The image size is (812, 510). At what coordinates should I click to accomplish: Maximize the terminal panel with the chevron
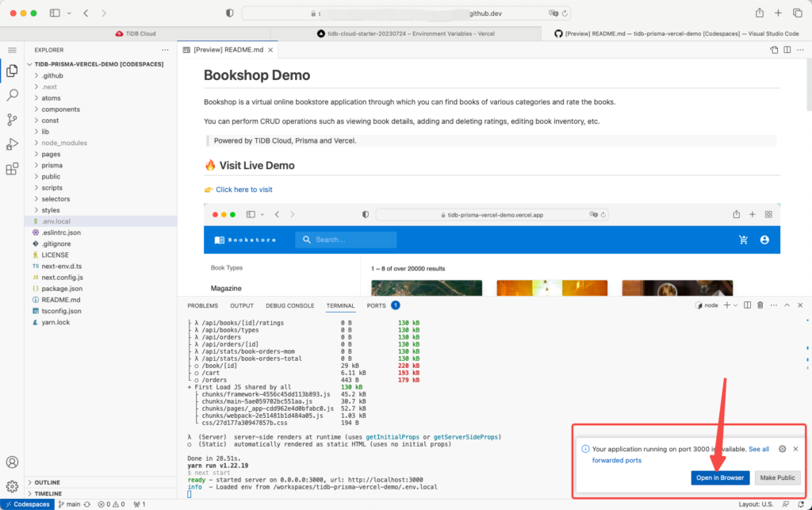coord(787,305)
